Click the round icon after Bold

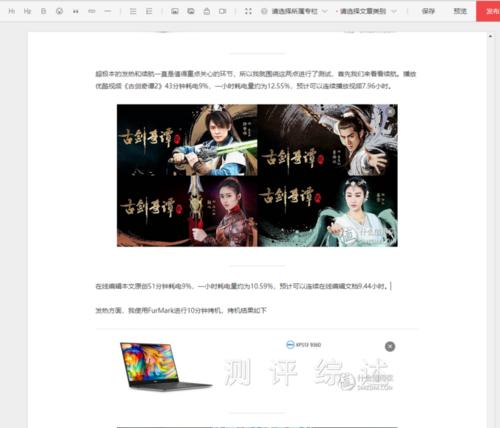59,11
